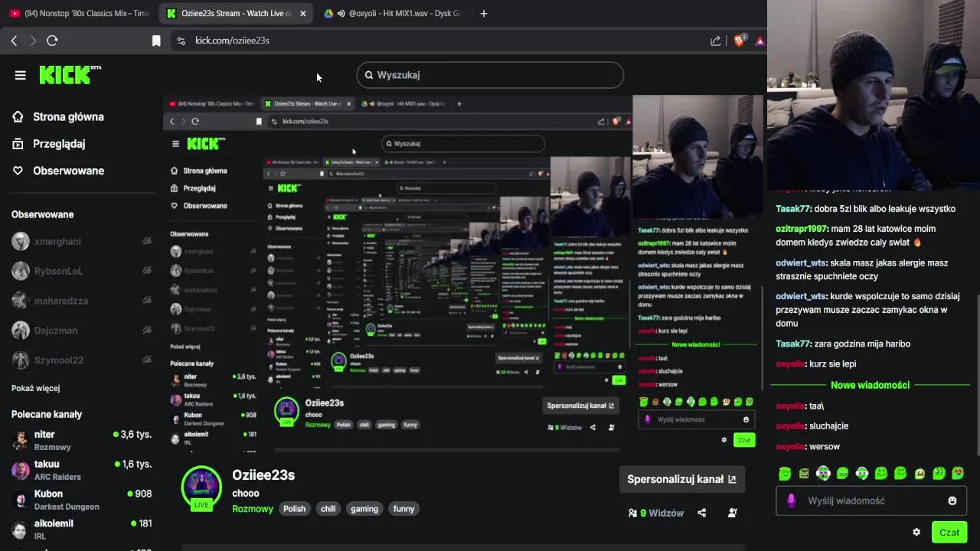Click the bookmark icon beside address bar
Image resolution: width=980 pixels, height=551 pixels.
pyautogui.click(x=156, y=41)
